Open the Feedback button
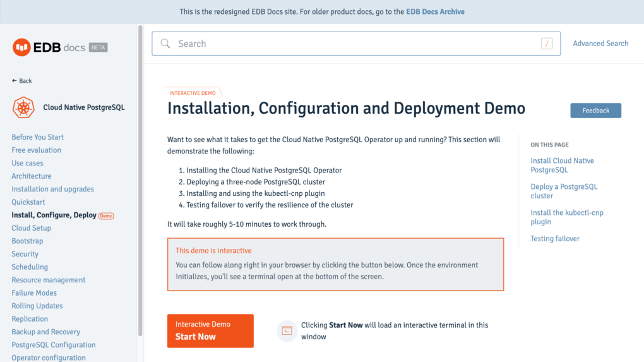This screenshot has height=362, width=644. point(595,111)
